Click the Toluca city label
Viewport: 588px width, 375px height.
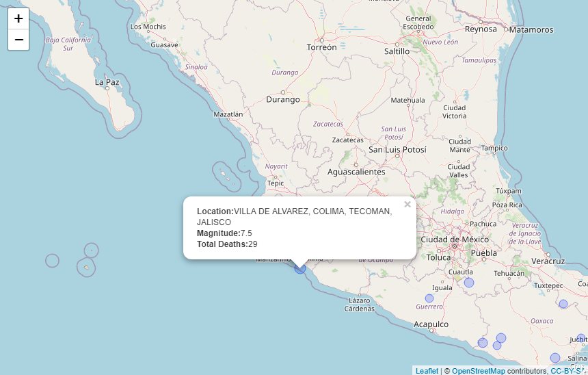(x=439, y=257)
